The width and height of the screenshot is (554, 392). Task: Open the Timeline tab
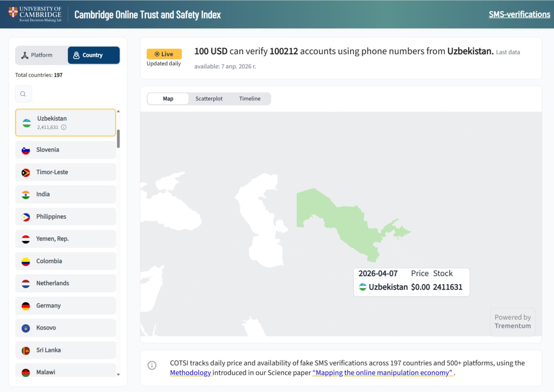[250, 99]
